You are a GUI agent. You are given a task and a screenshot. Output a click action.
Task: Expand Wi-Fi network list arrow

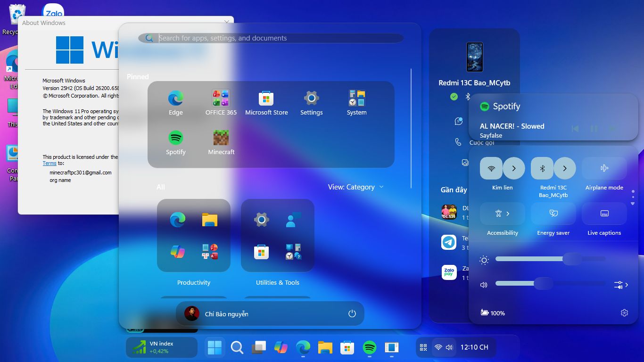(514, 168)
